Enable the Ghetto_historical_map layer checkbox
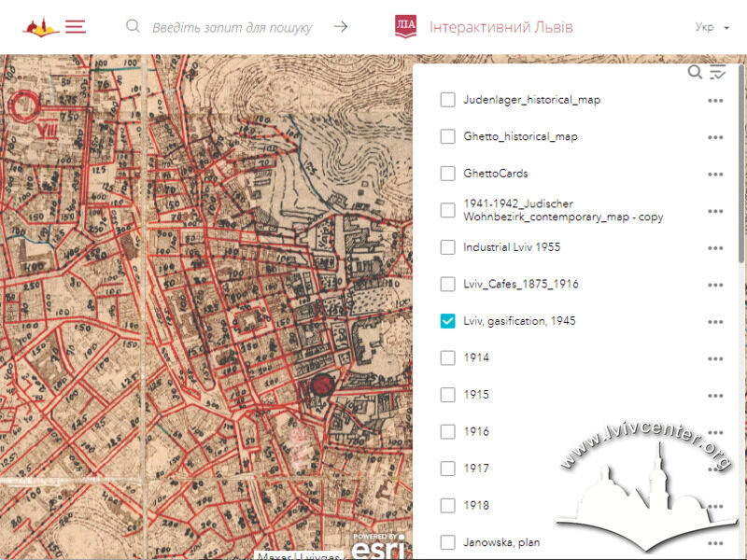747x560 pixels. click(x=447, y=136)
